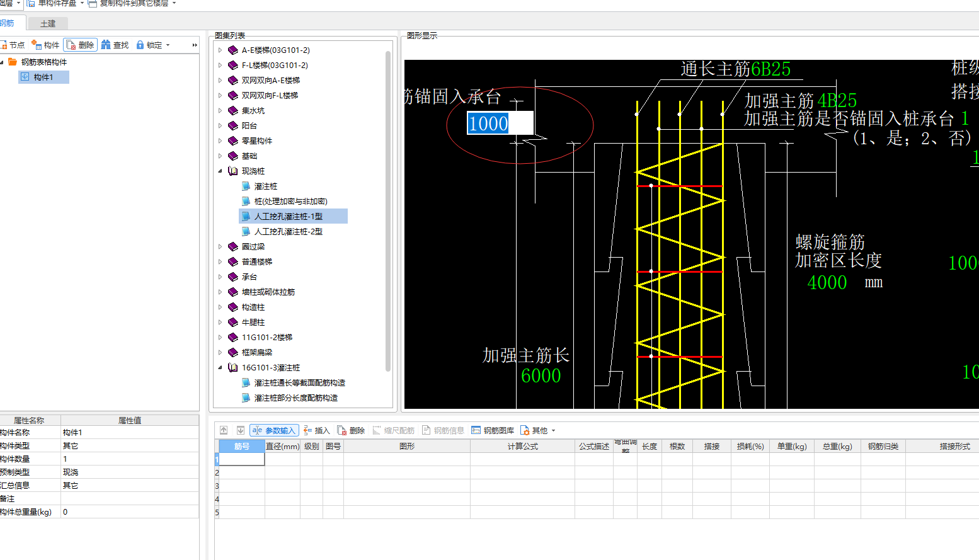Screen dimensions: 979x560
Task: Click 删除 in the rebar table toolbar
Action: click(351, 430)
